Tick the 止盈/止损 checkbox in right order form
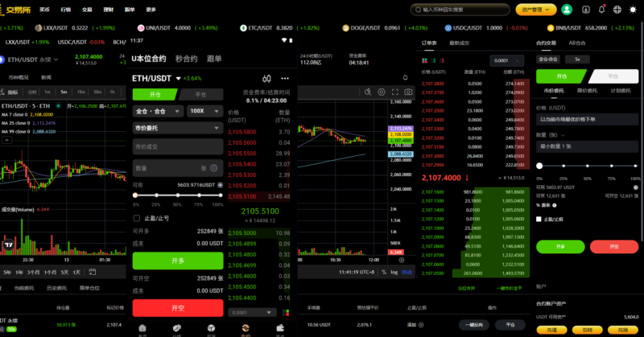The height and width of the screenshot is (337, 644). 539,218
